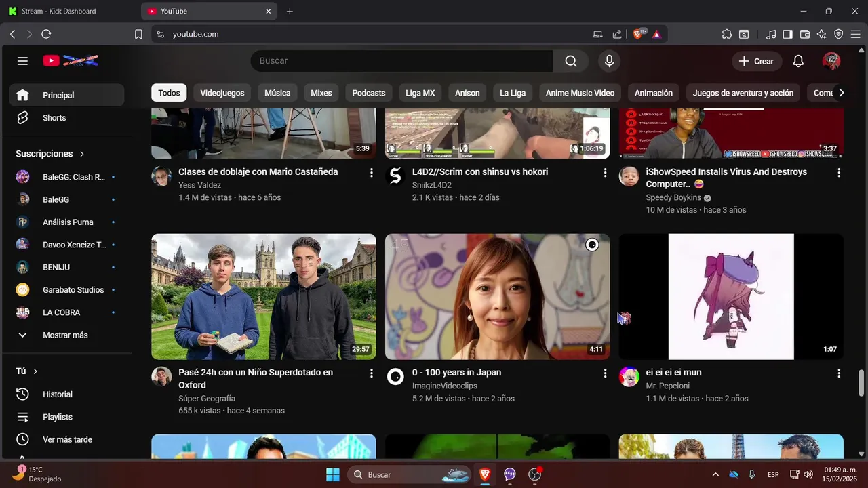Open options for Clases de doblaje video
Viewport: 868px width, 488px height.
pos(371,173)
